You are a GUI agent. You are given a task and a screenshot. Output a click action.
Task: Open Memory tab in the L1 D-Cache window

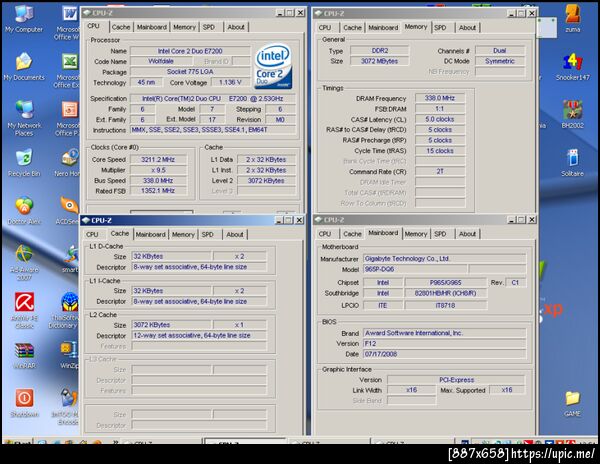point(183,234)
